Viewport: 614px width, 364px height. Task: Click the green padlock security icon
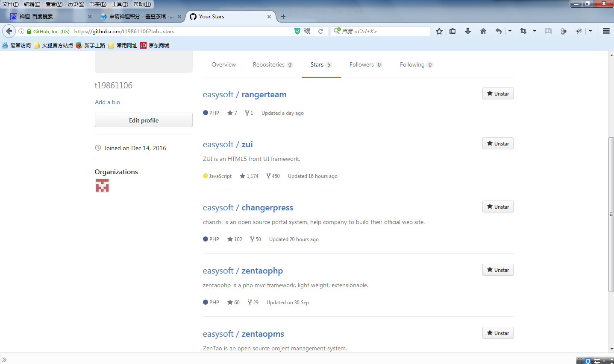[29, 31]
